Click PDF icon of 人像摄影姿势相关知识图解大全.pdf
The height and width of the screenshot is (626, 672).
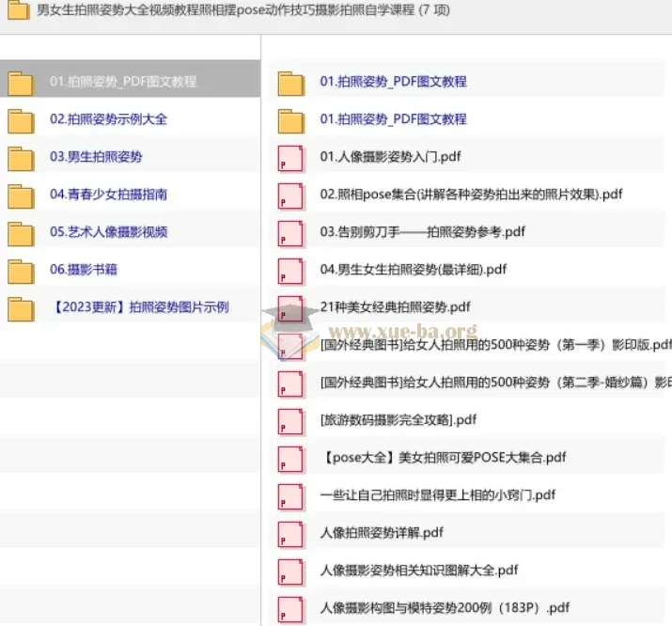[x=290, y=572]
